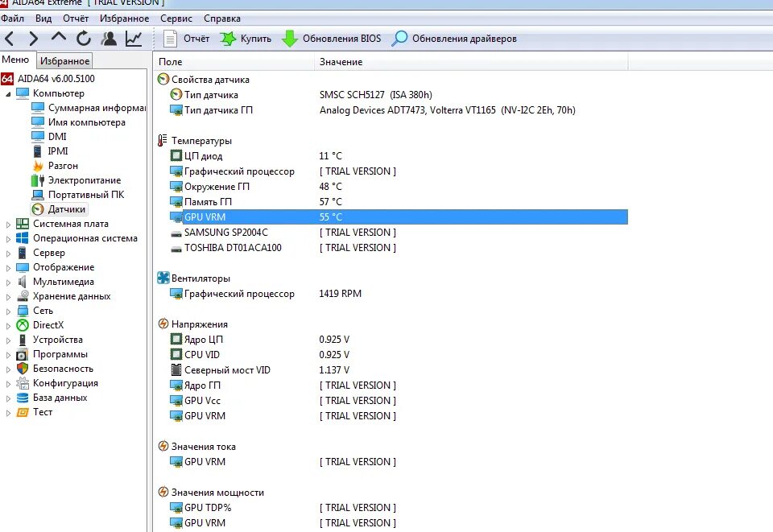The height and width of the screenshot is (532, 773).
Task: Click the Отчёт report page icon
Action: pos(170,39)
